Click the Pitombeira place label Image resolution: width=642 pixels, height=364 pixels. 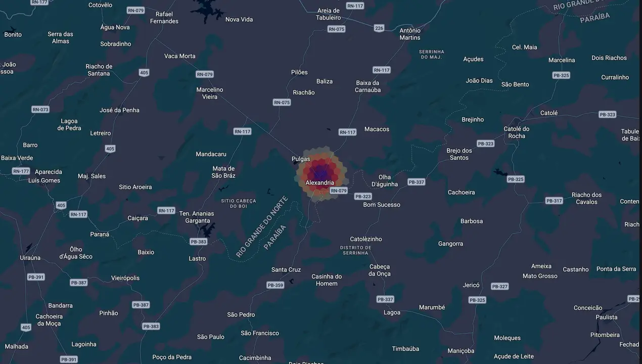605,335
